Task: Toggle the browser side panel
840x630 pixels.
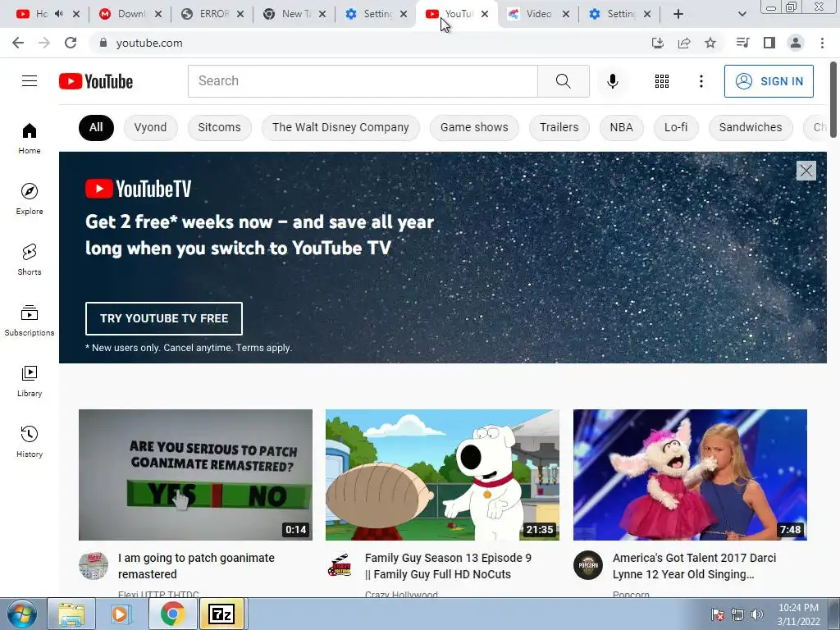Action: [x=769, y=43]
